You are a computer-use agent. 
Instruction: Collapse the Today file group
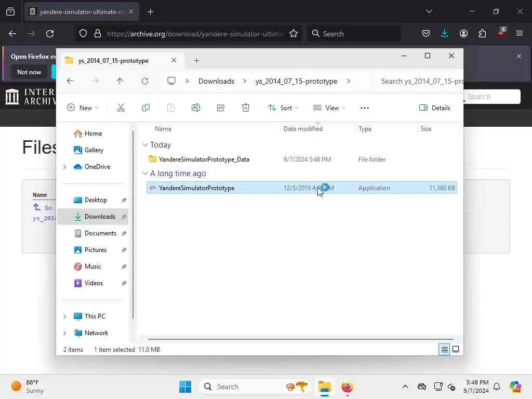[x=145, y=145]
